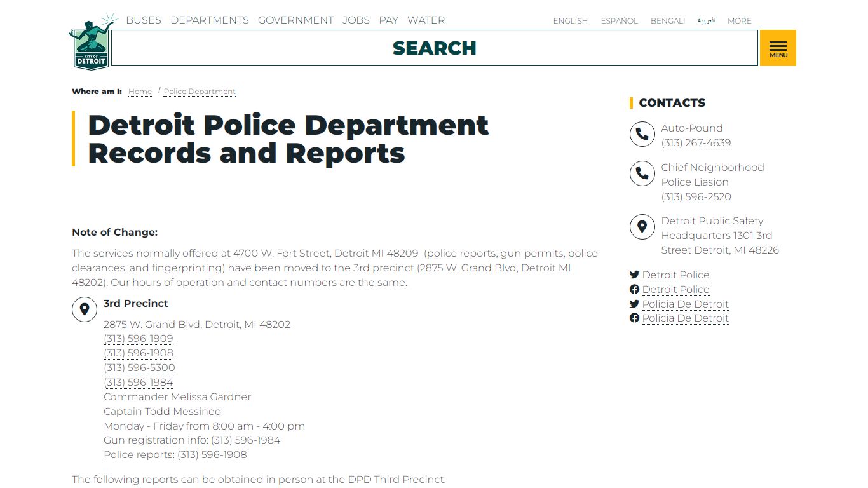The height and width of the screenshot is (488, 868).
Task: Click the Public Safety Headquarters address text
Action: [720, 236]
